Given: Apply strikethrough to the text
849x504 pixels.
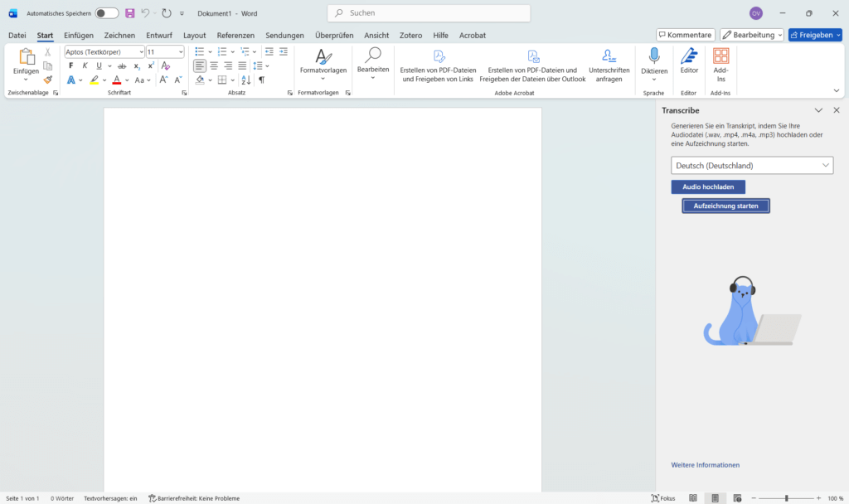Looking at the screenshot, I should point(121,65).
